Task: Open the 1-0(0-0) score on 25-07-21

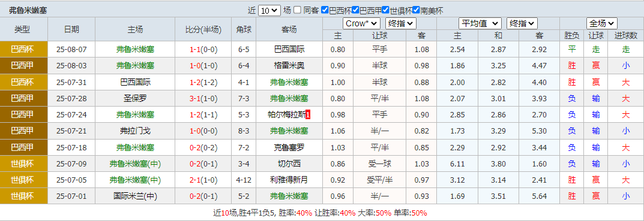Action: coord(203,131)
